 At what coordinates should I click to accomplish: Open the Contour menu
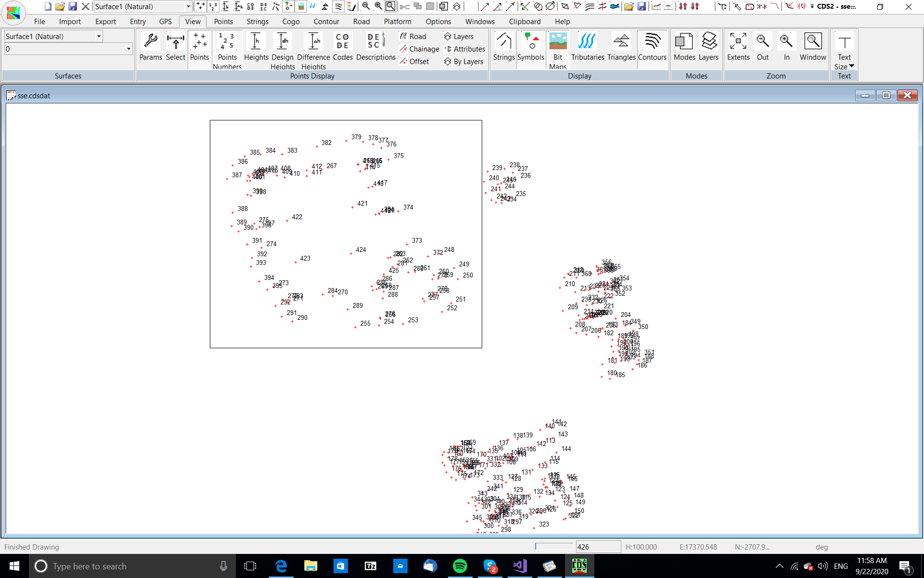326,22
